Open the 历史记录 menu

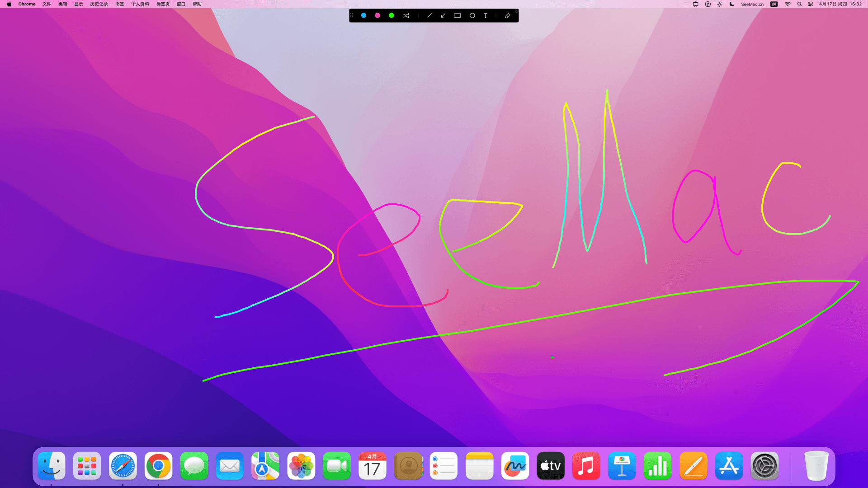pos(99,4)
